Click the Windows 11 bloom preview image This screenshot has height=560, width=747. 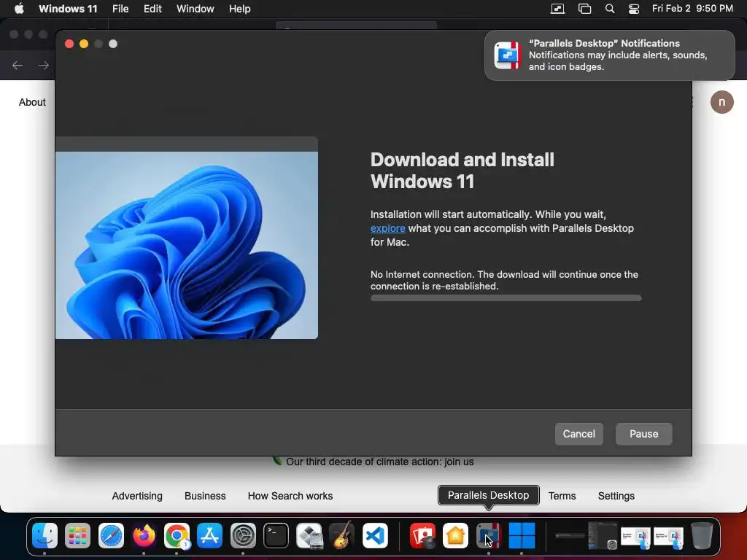[186, 245]
